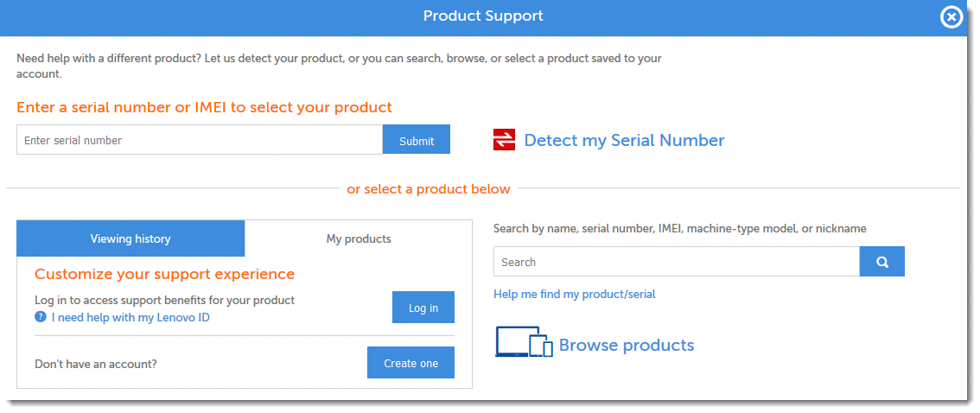The image size is (980, 413).
Task: Open the Detect my Serial Number link
Action: point(624,140)
